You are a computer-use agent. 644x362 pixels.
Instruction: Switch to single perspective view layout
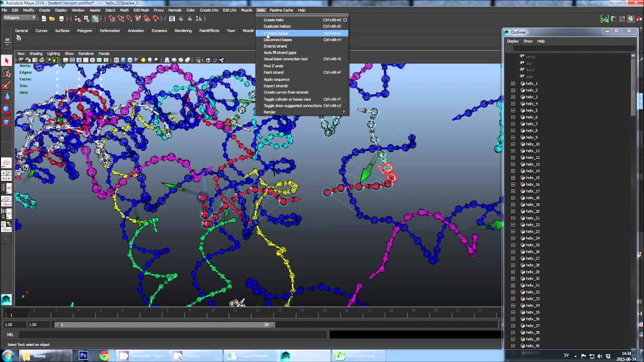pyautogui.click(x=7, y=163)
